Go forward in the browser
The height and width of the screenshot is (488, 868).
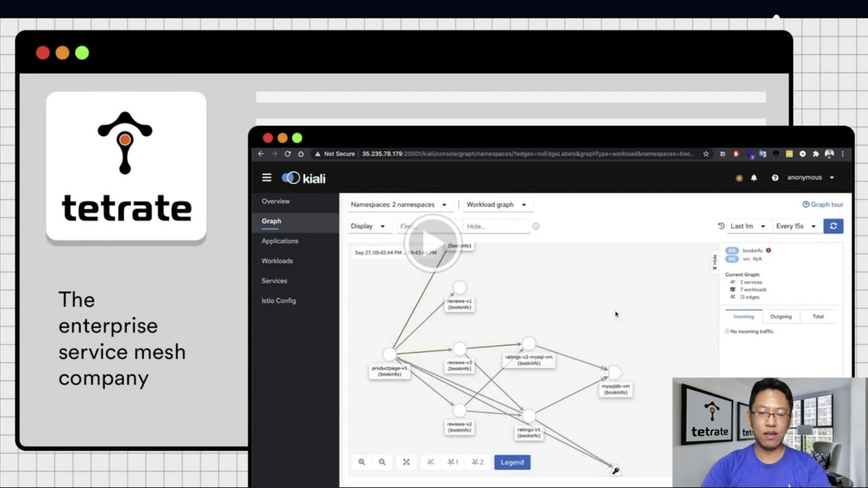tap(274, 154)
